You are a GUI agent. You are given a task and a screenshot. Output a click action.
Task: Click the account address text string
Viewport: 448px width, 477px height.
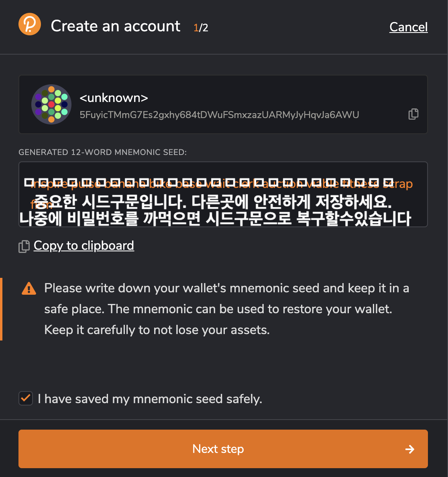219,115
